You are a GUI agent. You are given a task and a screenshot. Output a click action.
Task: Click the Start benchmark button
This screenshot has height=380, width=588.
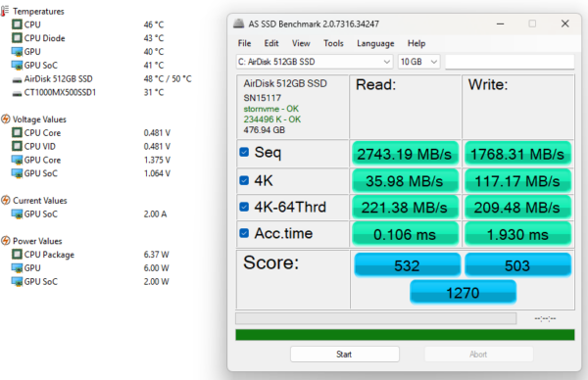tap(344, 355)
